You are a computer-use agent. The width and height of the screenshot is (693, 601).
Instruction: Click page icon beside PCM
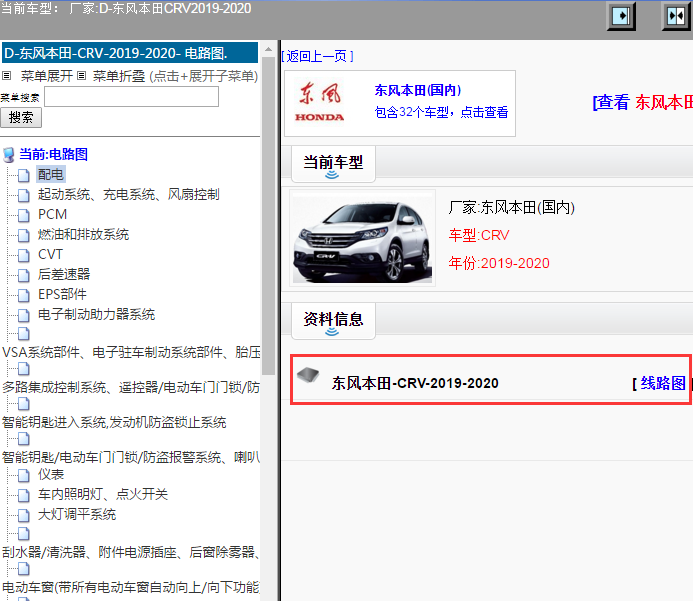pos(24,215)
